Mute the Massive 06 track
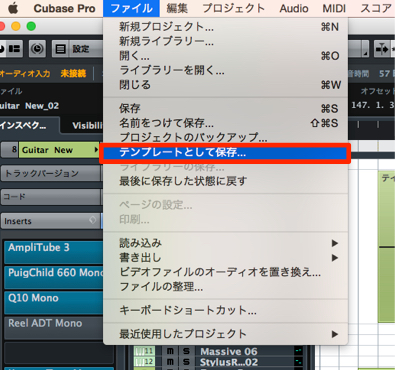The image size is (395, 370). pyautogui.click(x=170, y=351)
